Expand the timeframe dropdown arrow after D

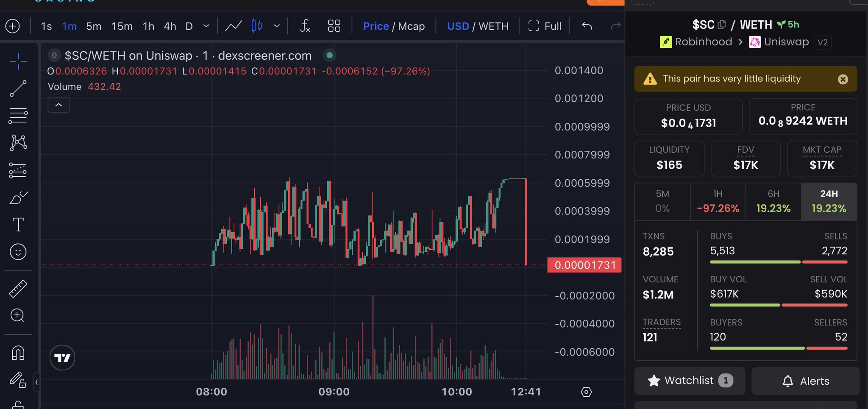206,26
